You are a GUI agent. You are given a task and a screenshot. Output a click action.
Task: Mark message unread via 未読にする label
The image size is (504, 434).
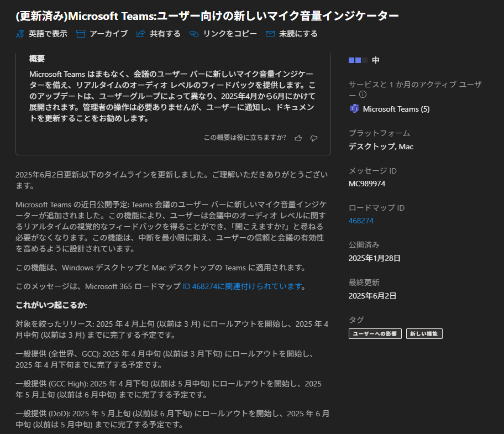click(298, 34)
